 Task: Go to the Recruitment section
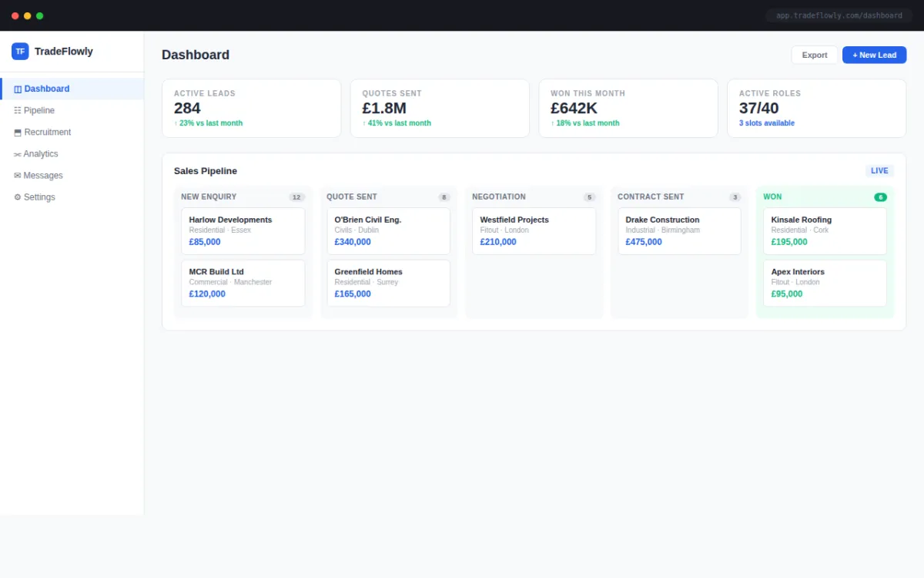pos(48,133)
